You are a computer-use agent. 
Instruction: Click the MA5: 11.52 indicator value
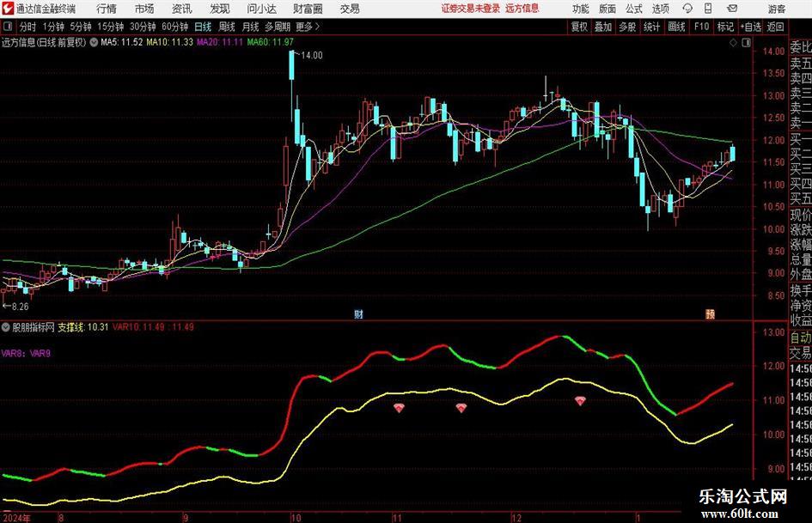coord(122,42)
